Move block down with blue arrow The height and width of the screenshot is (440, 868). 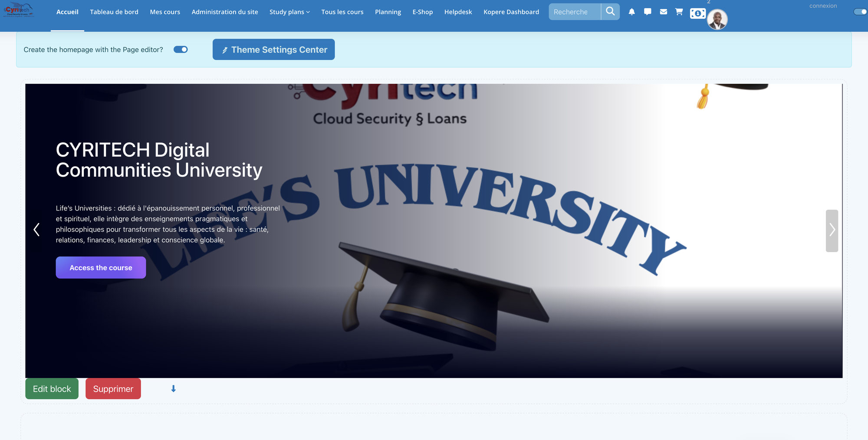pyautogui.click(x=173, y=389)
